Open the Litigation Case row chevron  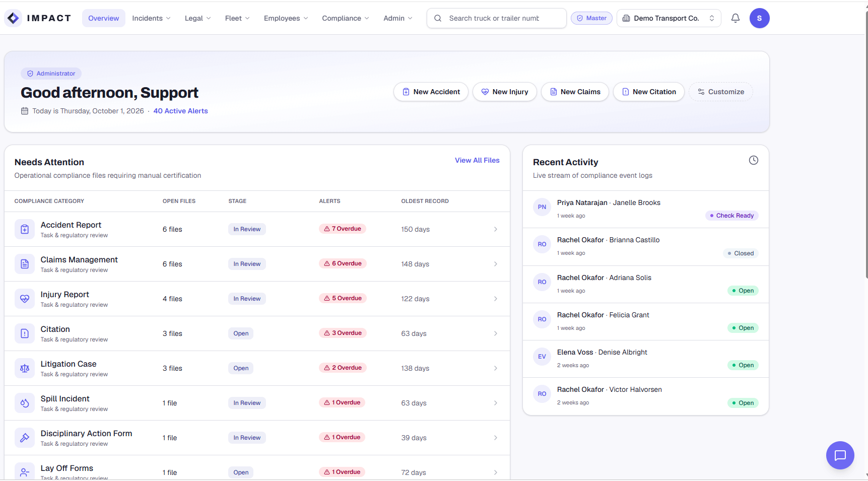point(496,368)
